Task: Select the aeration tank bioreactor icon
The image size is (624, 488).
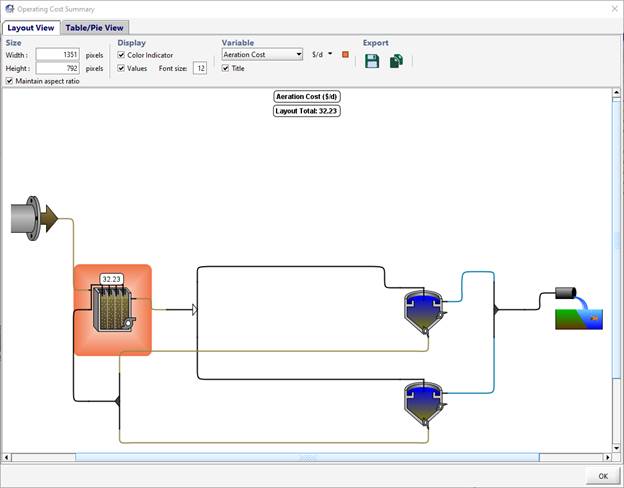Action: pyautogui.click(x=114, y=308)
